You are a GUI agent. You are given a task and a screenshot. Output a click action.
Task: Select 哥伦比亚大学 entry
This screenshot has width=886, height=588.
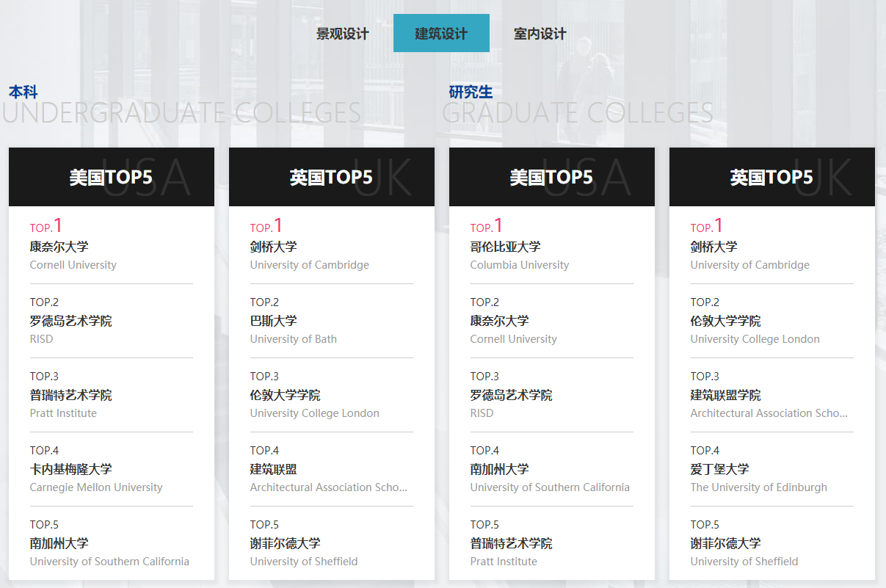click(x=505, y=247)
